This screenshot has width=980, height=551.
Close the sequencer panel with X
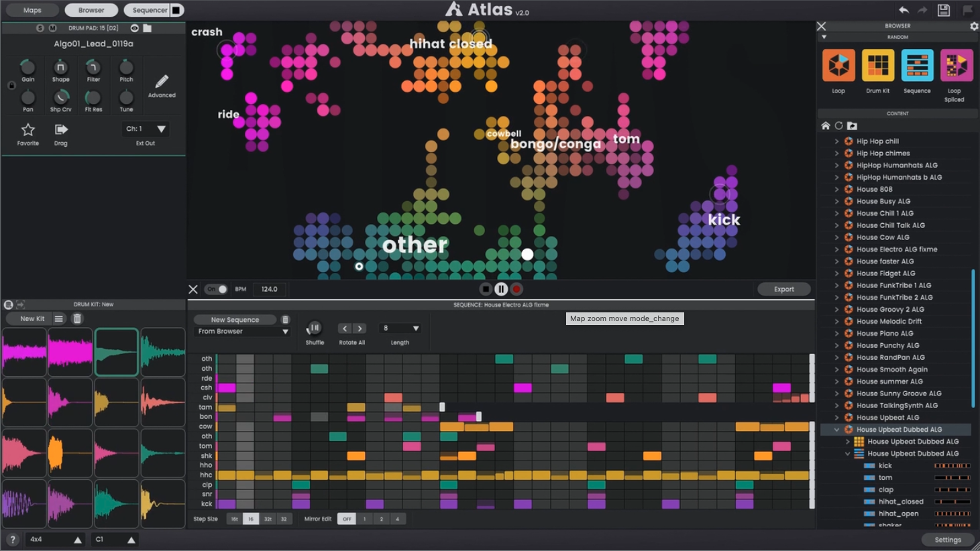193,290
